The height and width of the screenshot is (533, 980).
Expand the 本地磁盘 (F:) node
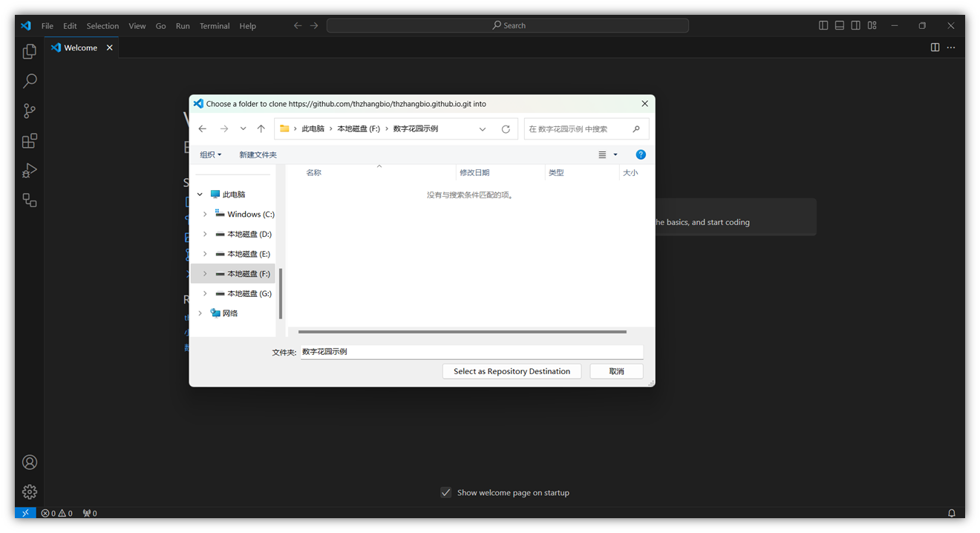tap(205, 274)
